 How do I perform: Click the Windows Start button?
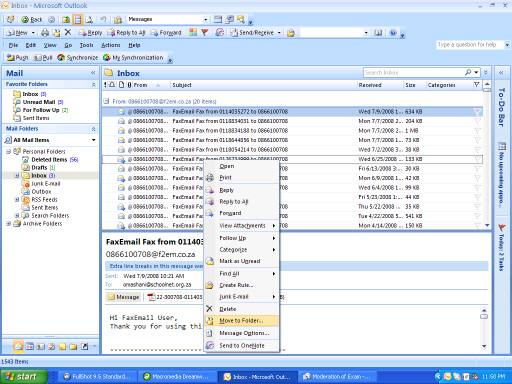point(24,377)
